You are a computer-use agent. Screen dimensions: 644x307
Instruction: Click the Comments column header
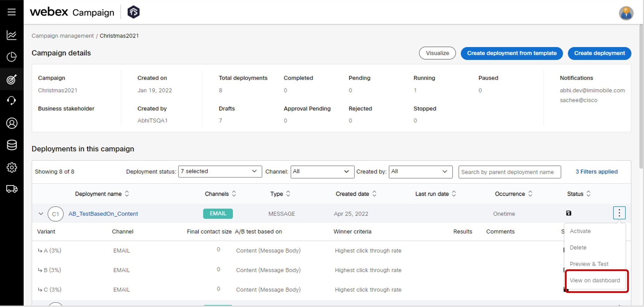point(500,232)
